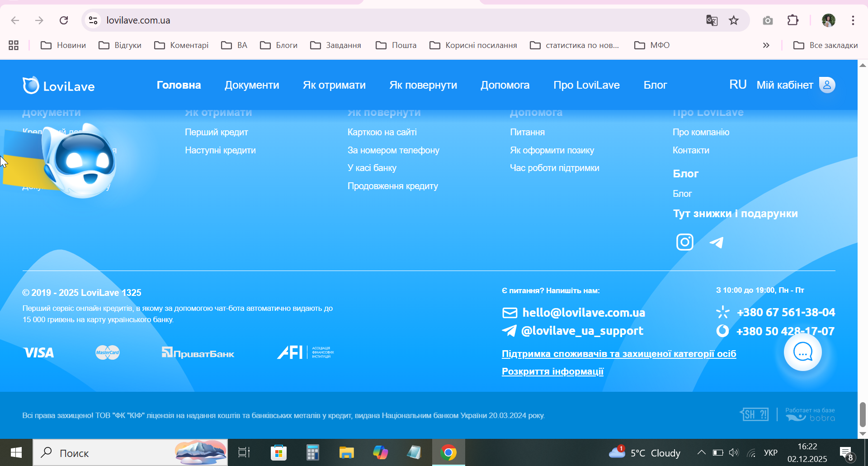
Task: Open the Тут знижки і подарунки link
Action: point(735,214)
